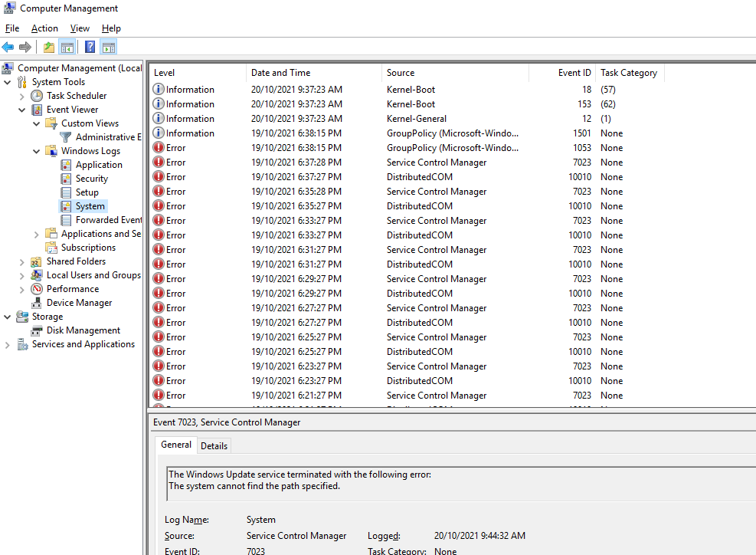Switch to the Details tab

coord(214,445)
